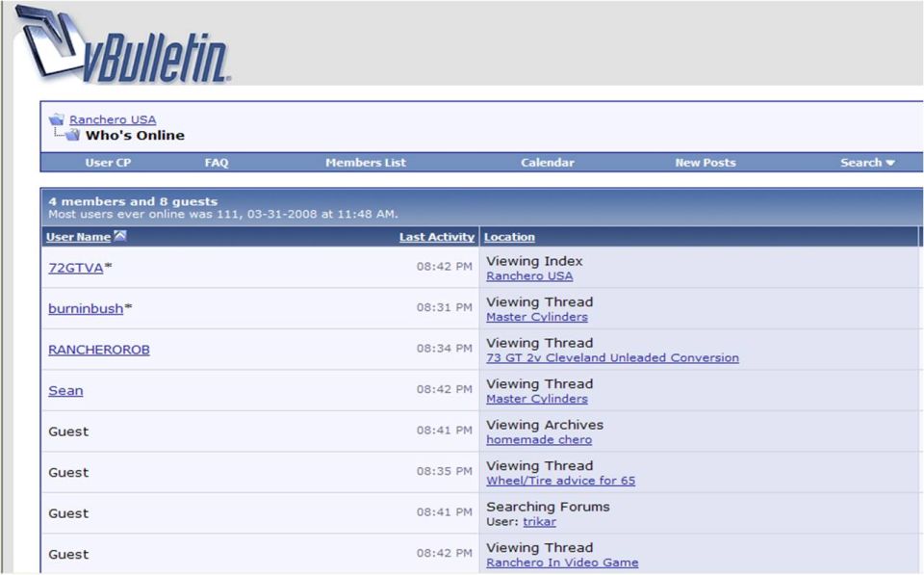Screen dimensions: 924x575
Task: Open user profile Sean
Action: coord(65,390)
